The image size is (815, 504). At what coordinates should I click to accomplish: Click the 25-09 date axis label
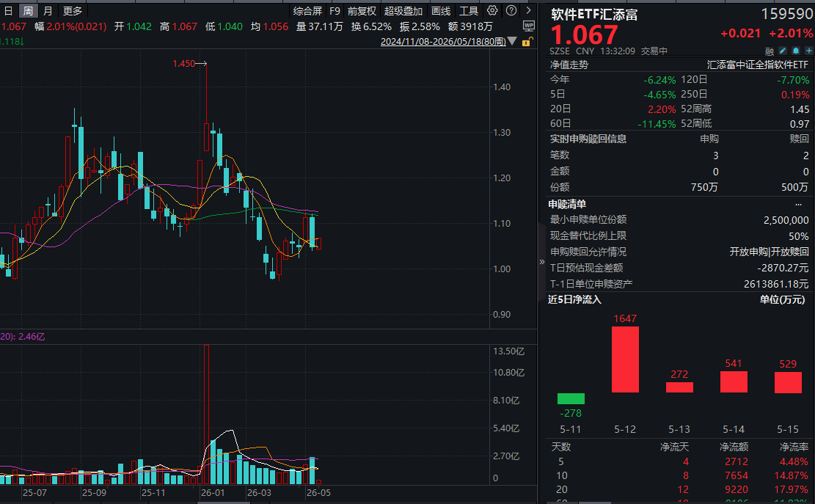(x=94, y=492)
